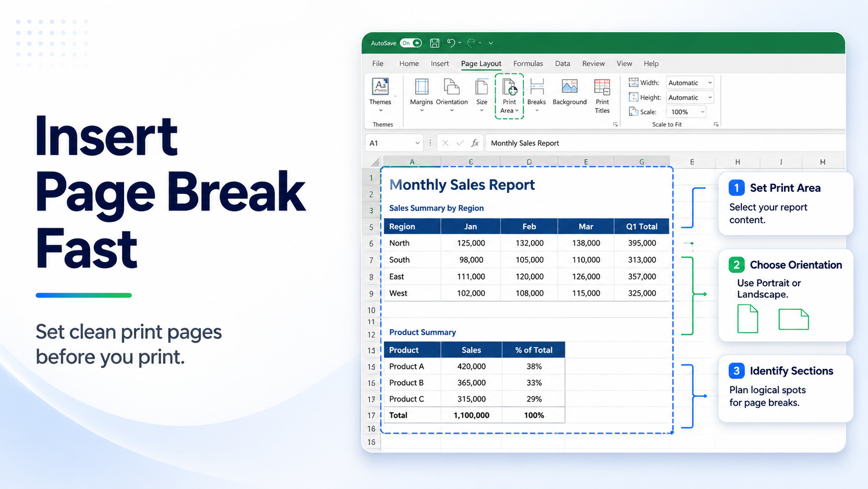Click the Monthly Sales Report title cell
The image size is (868, 489).
tap(462, 185)
